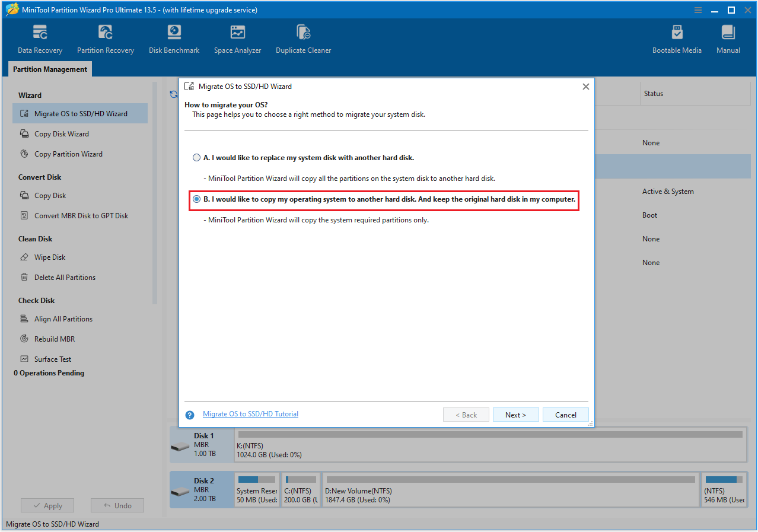Open the help icon in the wizard dialog

[189, 415]
